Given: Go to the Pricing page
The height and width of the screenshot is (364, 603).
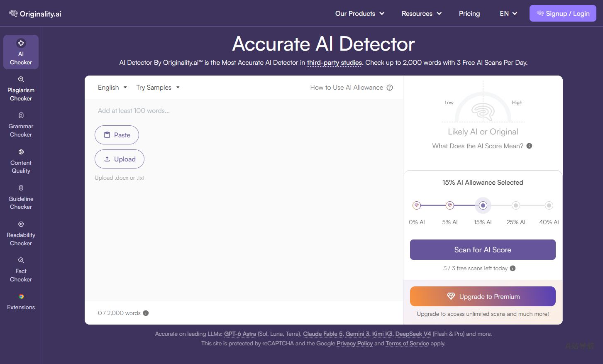Looking at the screenshot, I should coord(469,14).
